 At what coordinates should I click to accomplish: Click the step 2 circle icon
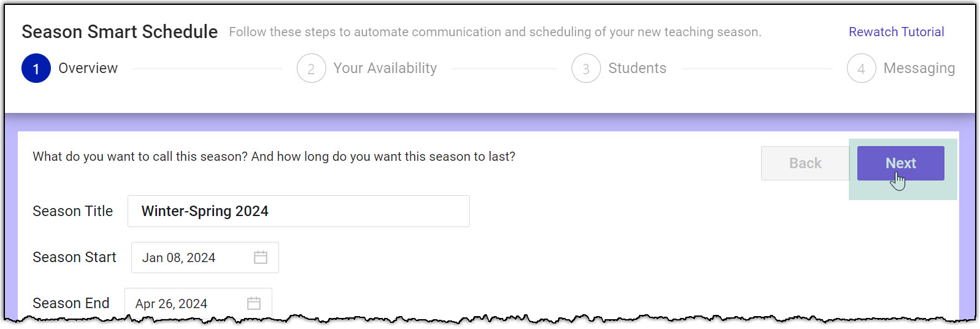click(311, 68)
